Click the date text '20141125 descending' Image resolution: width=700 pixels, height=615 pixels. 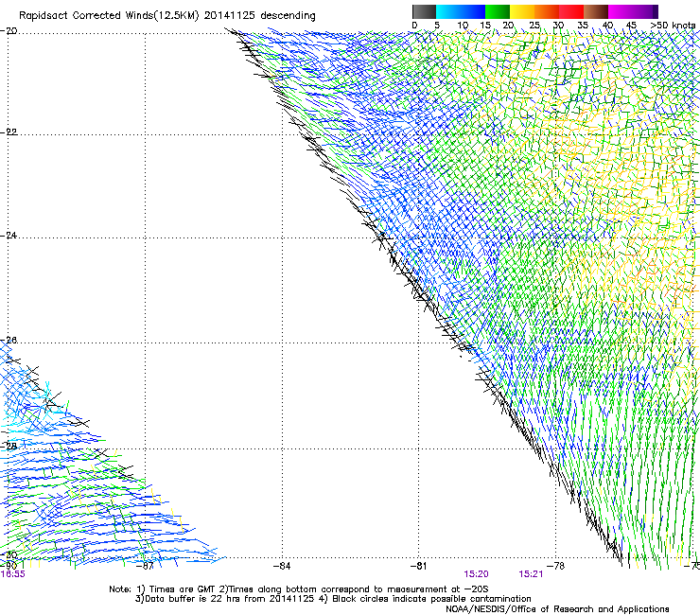[260, 16]
